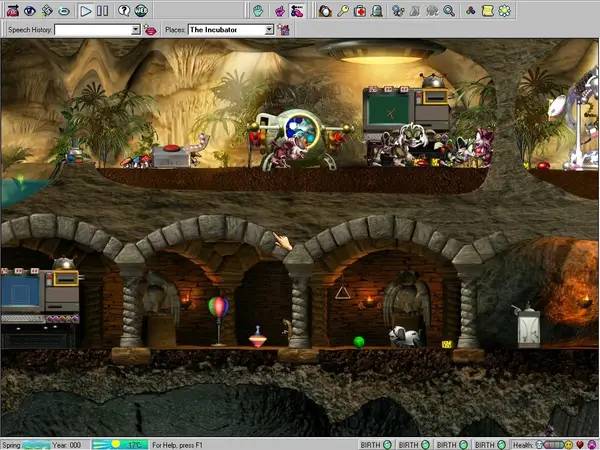
Task: Click the striped hot air balloon toy
Action: click(x=217, y=308)
